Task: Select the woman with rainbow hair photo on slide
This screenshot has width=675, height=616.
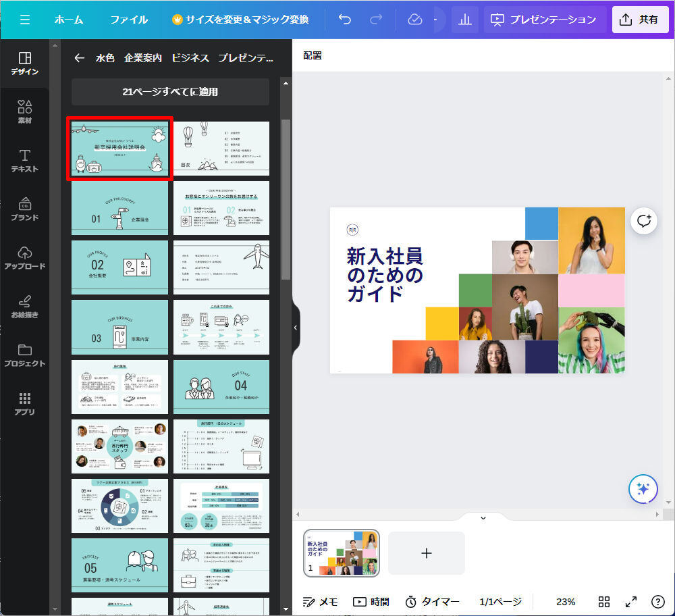Action: (x=591, y=340)
